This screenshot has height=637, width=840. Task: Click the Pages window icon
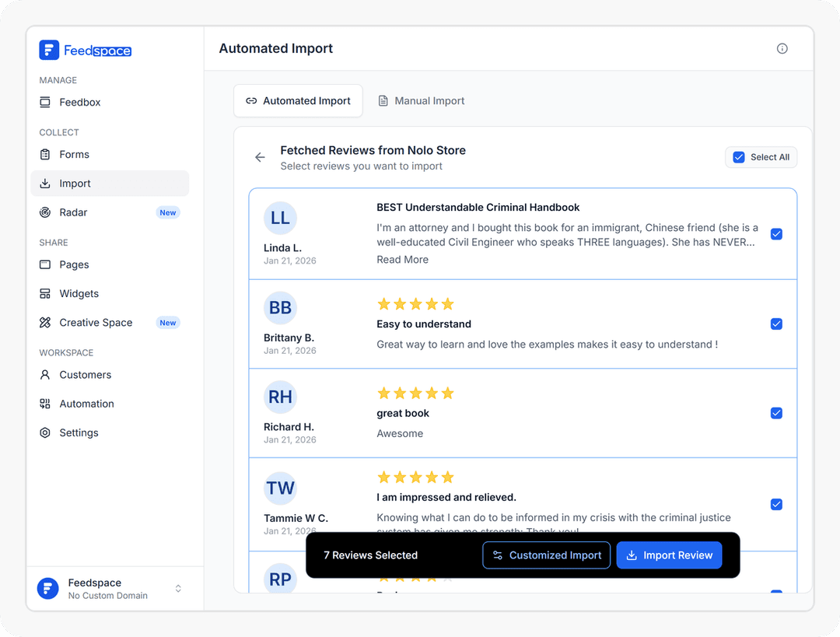[x=45, y=264]
